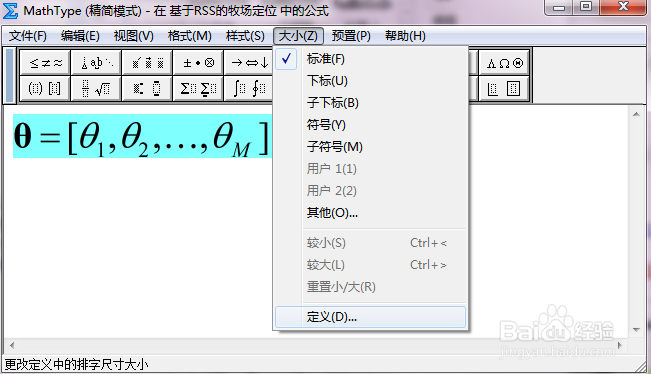Screen dimensions: 651x374
Task: Open the Greek uppercase palette (Λ Ω)
Action: click(504, 63)
